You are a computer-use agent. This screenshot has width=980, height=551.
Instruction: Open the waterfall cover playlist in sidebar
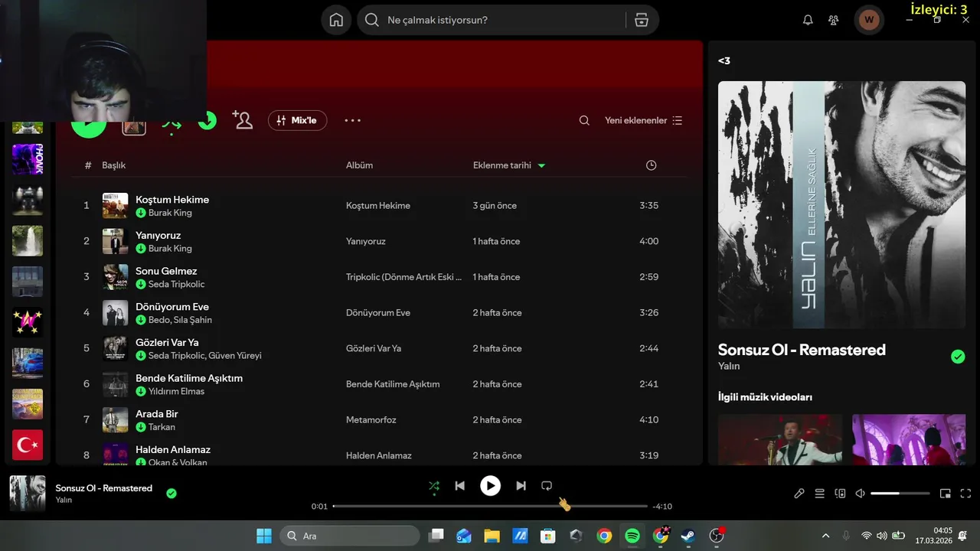(28, 240)
